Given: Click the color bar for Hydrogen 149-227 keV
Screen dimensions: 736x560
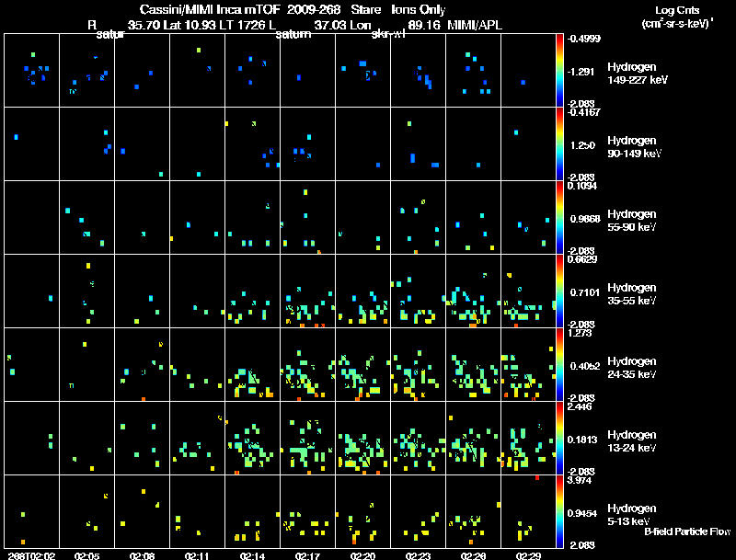Looking at the screenshot, I should click(x=559, y=71).
